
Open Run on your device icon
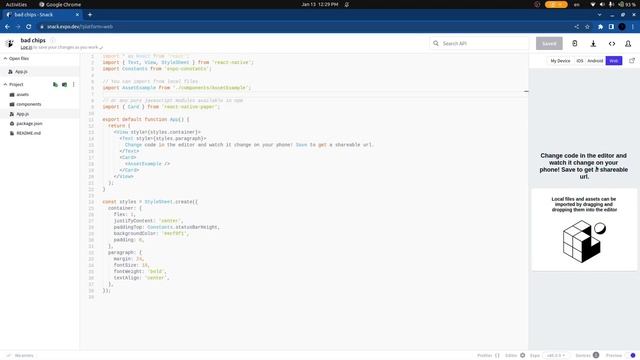(x=575, y=43)
